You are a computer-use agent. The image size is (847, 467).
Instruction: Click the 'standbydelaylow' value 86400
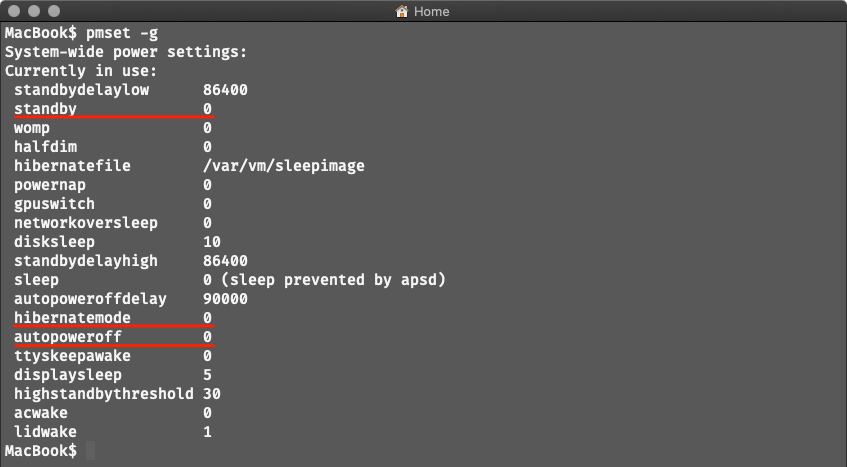tap(225, 89)
